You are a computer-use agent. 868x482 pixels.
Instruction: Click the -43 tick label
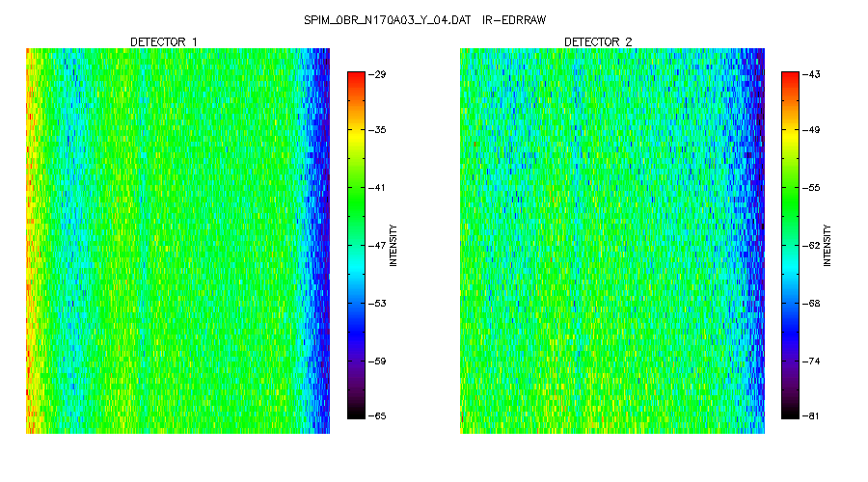pos(811,74)
